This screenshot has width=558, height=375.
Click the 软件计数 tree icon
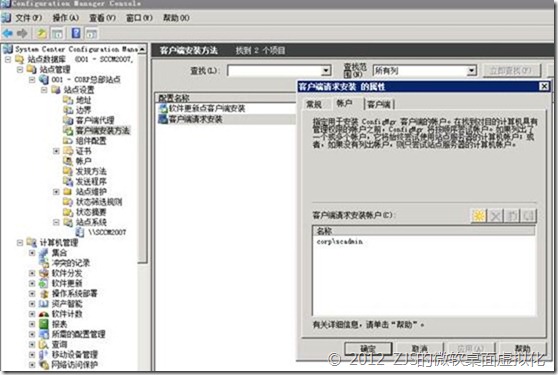coord(44,314)
